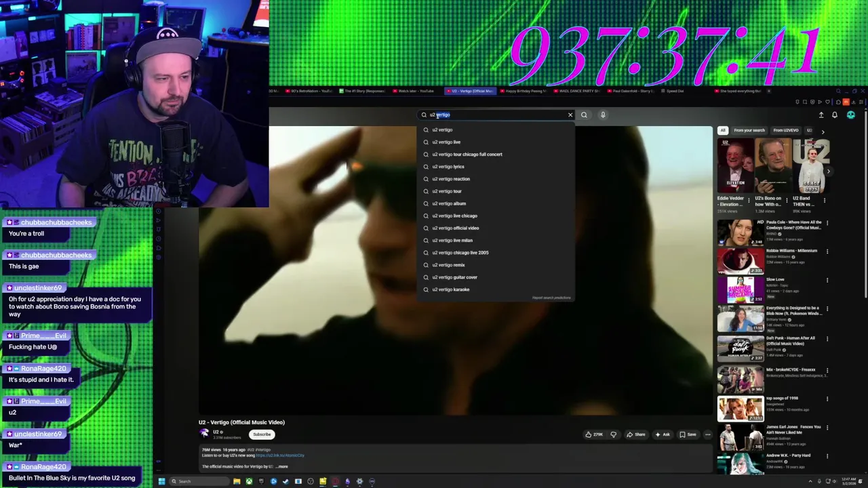868x488 pixels.
Task: Select suggestion 'u2 vertigo remix'
Action: 496,265
